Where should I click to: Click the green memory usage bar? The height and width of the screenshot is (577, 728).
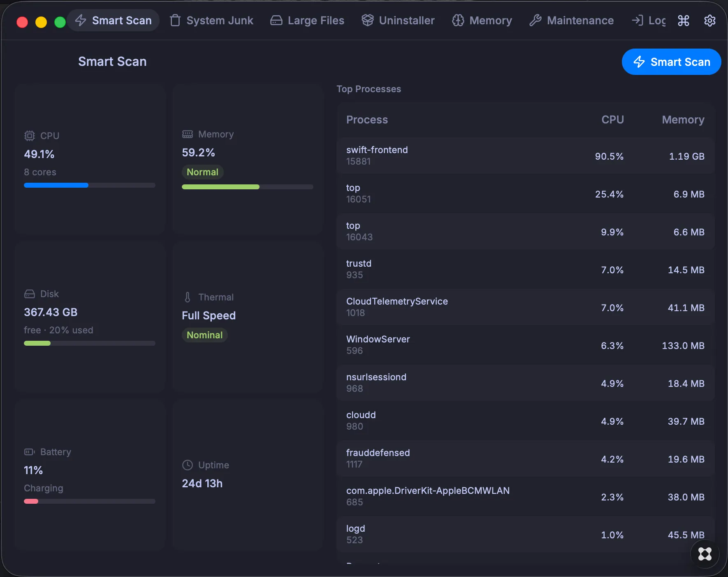pos(248,187)
